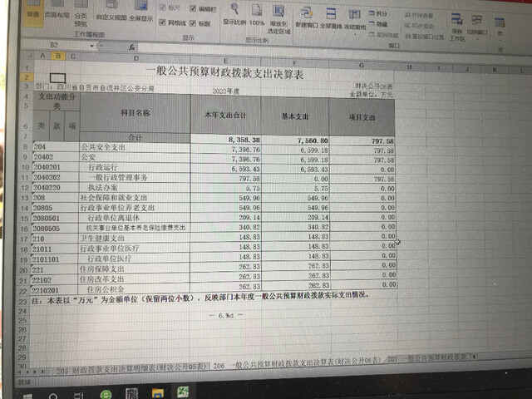Enter Full Screen (全屏显示) mode
Screen dimensions: 532x399
pos(141,16)
